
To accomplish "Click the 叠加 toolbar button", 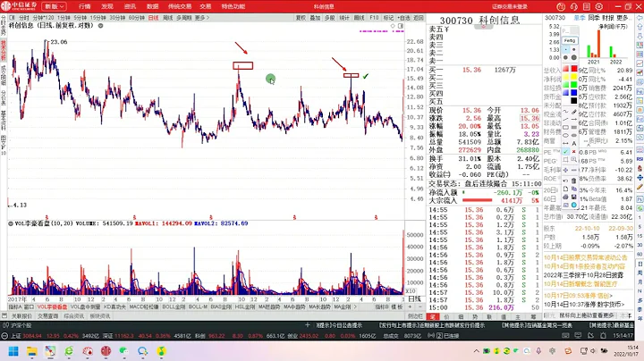I will point(315,18).
